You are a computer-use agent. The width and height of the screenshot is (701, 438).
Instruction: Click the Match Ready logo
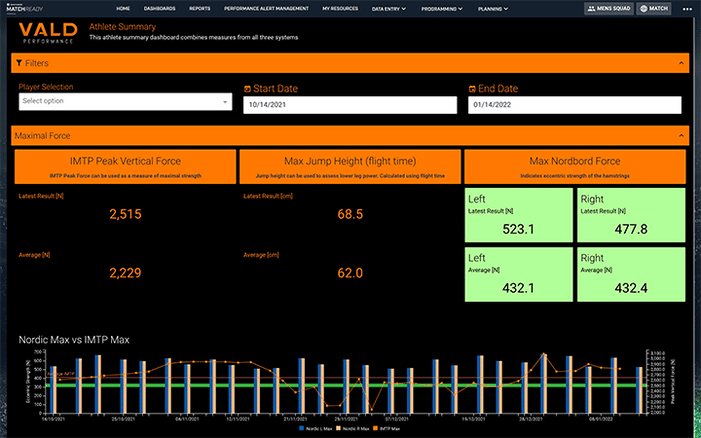25,8
